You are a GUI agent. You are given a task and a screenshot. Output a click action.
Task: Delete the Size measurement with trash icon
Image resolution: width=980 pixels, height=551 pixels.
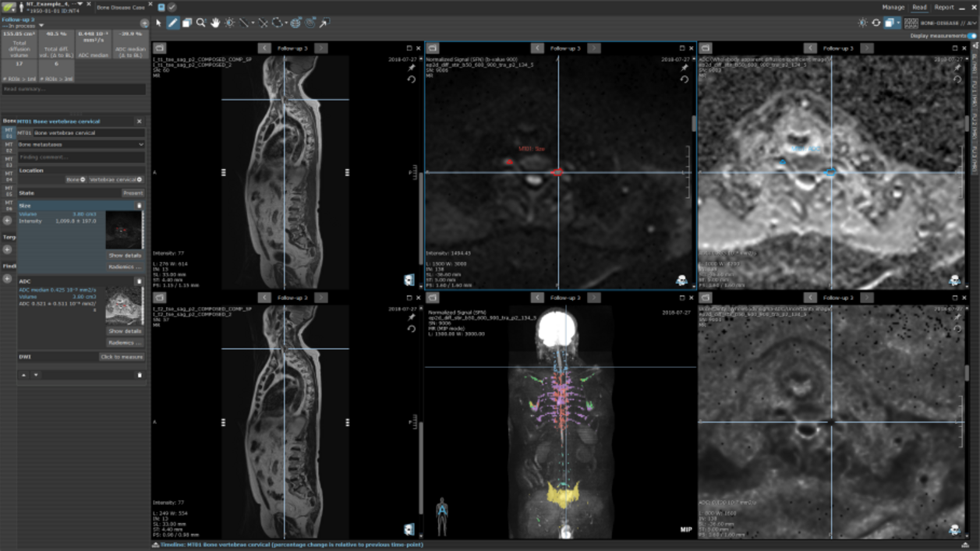140,206
